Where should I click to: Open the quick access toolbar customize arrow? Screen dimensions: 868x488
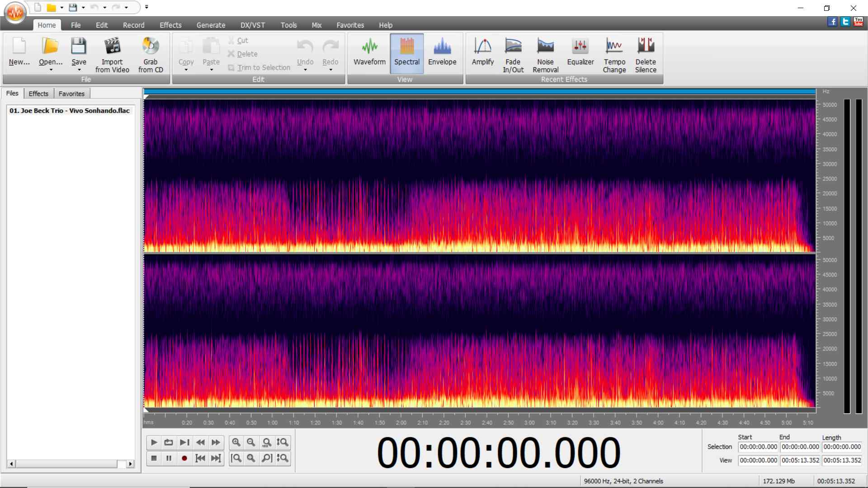(146, 7)
